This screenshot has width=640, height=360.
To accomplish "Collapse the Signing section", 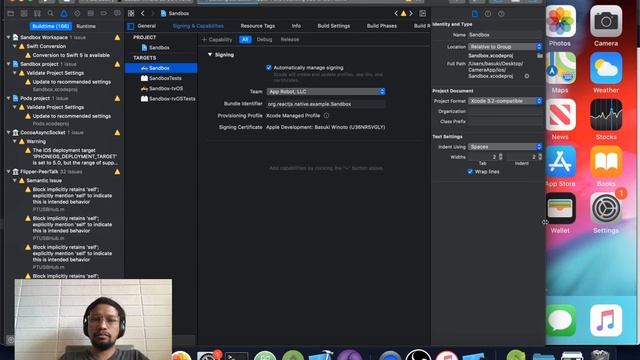I will tap(210, 55).
